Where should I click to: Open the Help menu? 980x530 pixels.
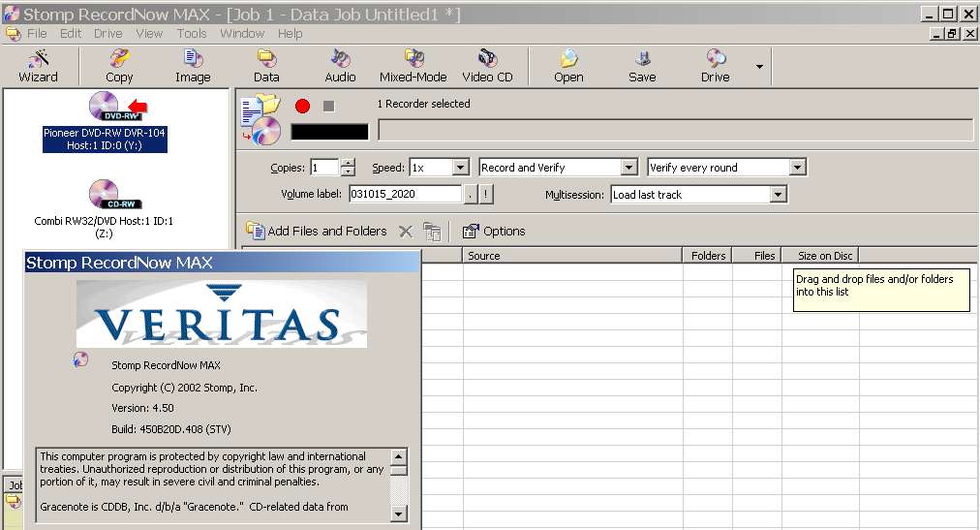click(290, 33)
